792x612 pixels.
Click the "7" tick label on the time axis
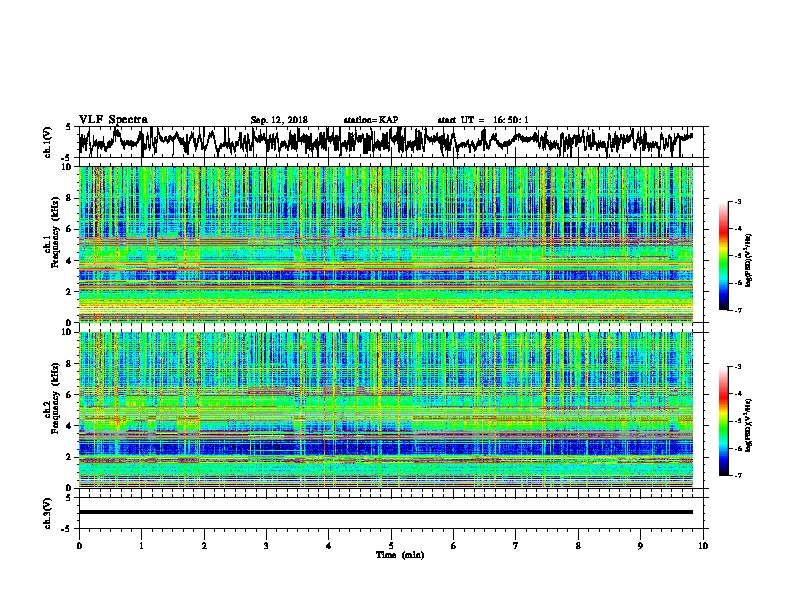point(516,546)
